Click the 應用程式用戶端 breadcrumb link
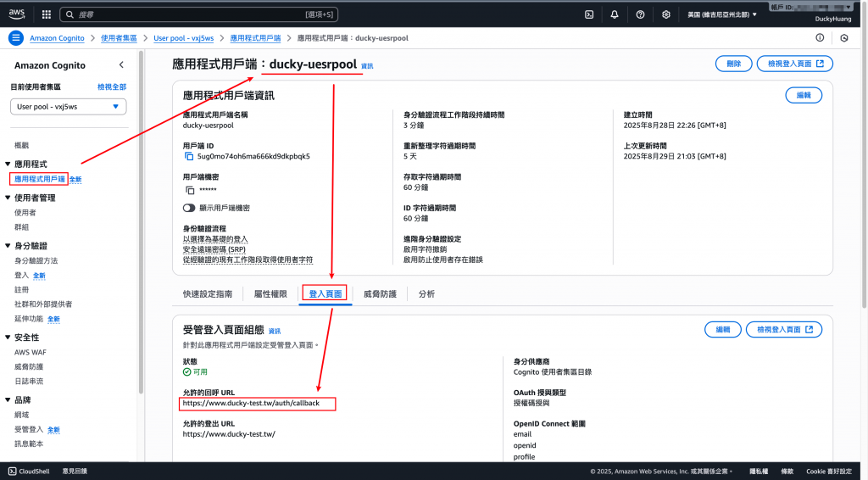868x480 pixels. coord(255,38)
